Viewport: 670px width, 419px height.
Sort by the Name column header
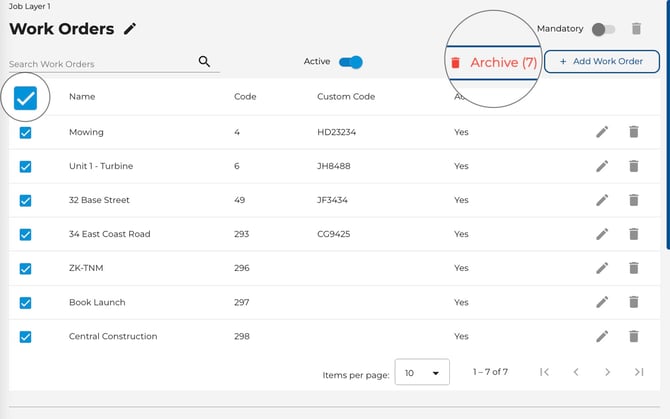[82, 97]
